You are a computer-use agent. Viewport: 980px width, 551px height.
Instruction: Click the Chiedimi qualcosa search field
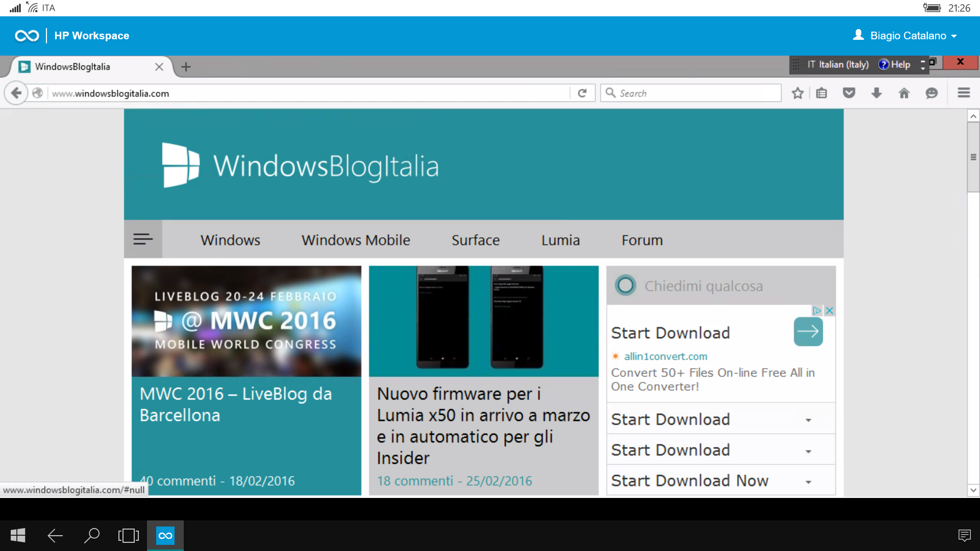pyautogui.click(x=721, y=286)
